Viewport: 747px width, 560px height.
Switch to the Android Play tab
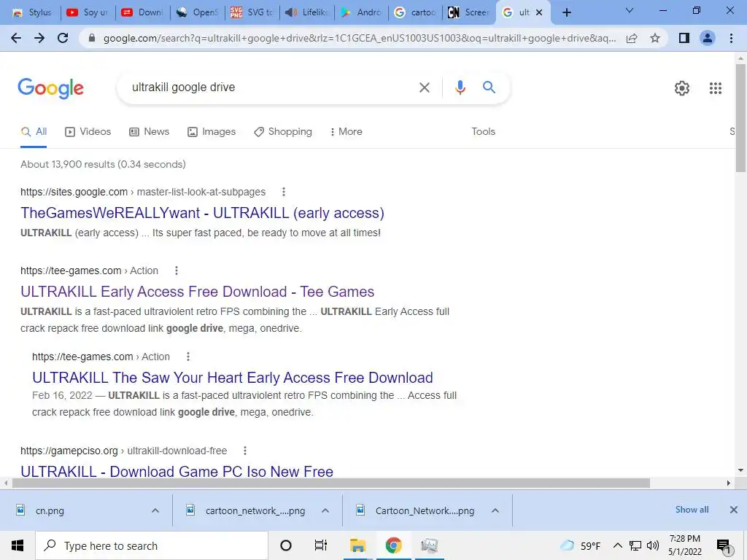click(362, 12)
